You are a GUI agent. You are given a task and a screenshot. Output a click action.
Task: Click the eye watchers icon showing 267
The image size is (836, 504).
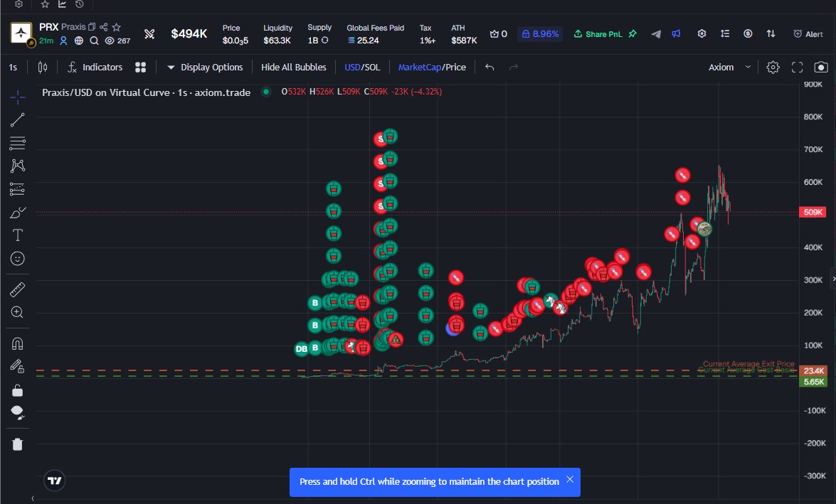pyautogui.click(x=110, y=41)
